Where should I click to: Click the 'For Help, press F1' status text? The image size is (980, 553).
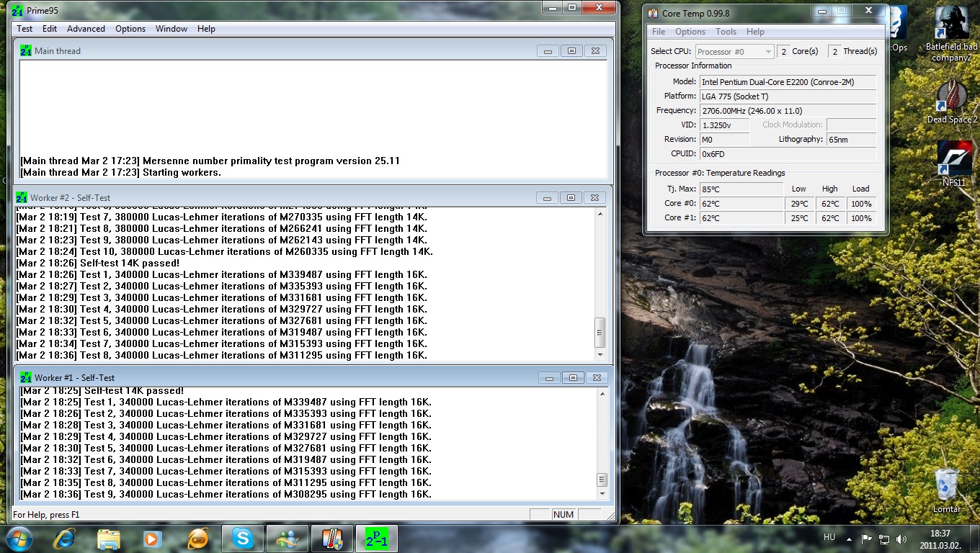pyautogui.click(x=46, y=515)
